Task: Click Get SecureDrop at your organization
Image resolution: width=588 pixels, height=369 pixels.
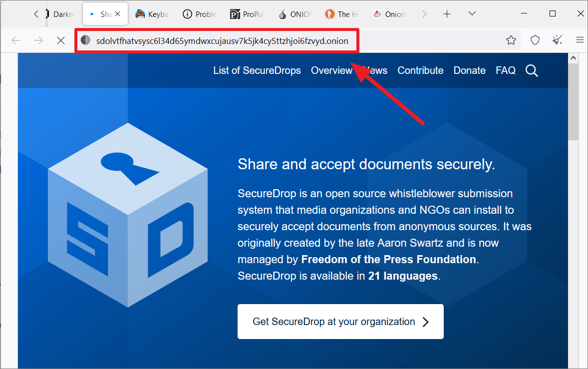Action: 340,322
